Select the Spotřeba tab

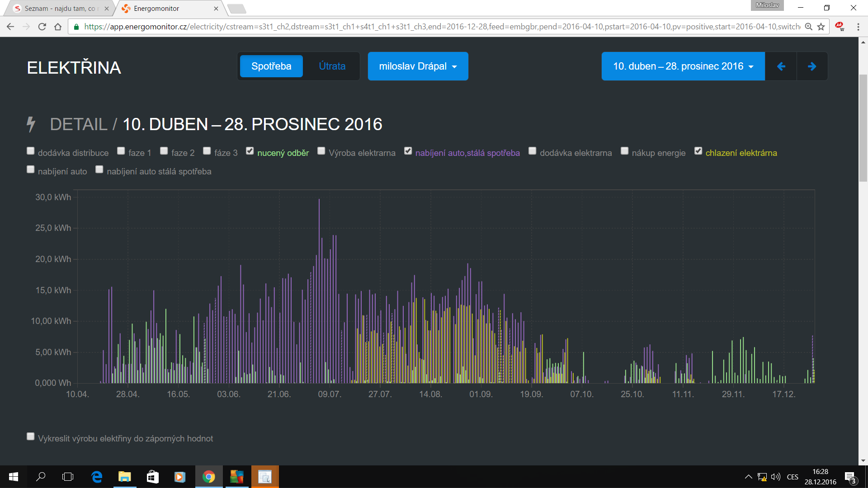click(x=271, y=66)
